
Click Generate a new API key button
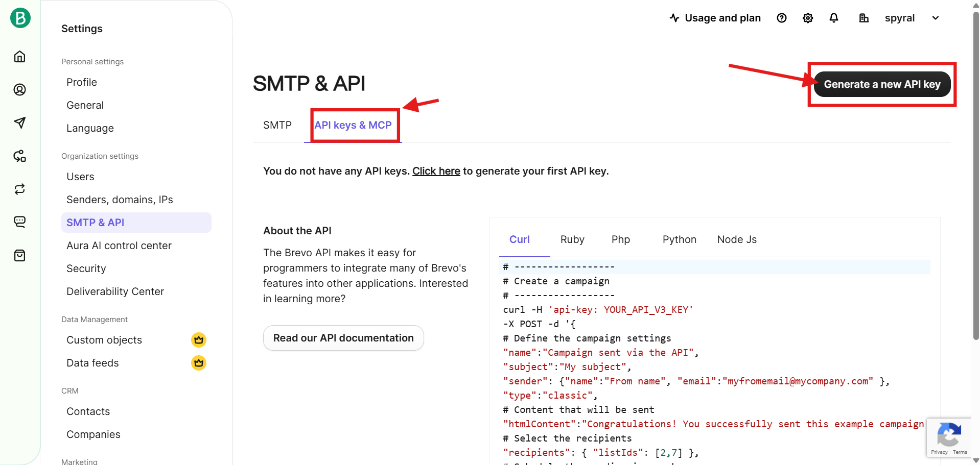point(882,84)
